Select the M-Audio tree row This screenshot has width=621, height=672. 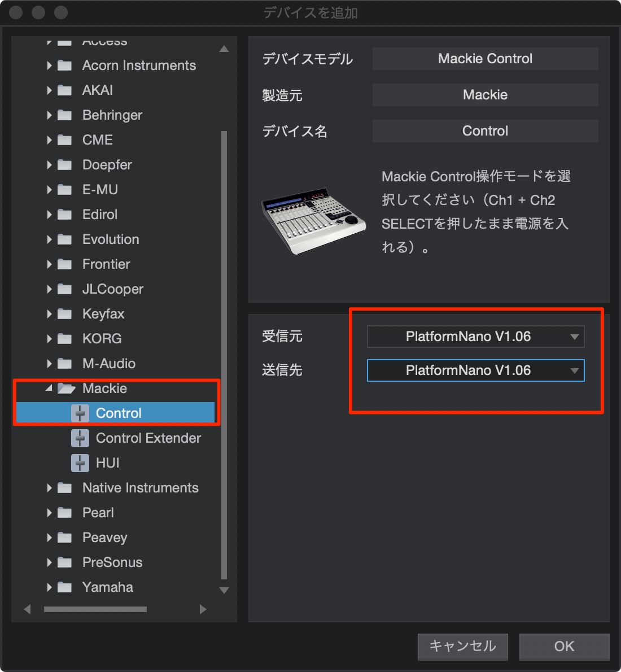[115, 364]
